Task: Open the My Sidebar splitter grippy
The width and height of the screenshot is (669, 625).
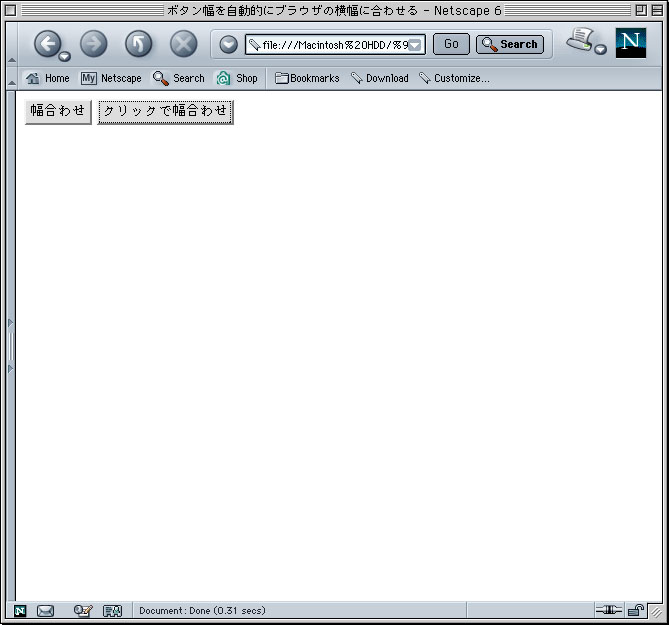Action: coord(11,346)
